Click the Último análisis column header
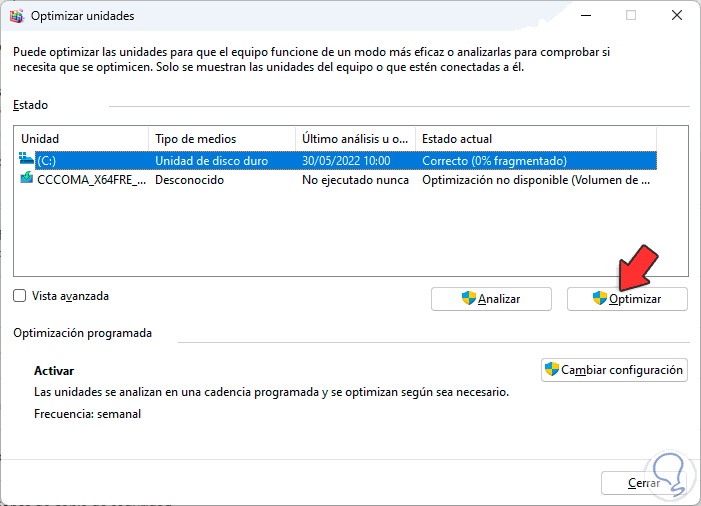 point(355,138)
